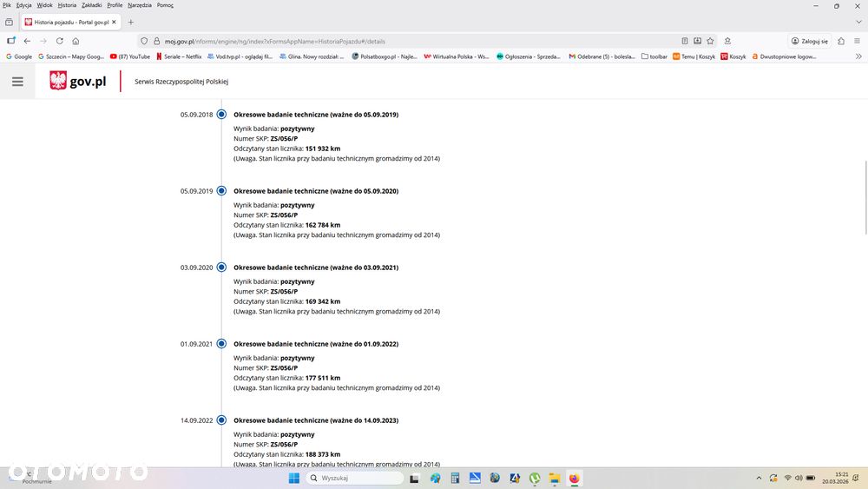Select the 01.09.2021 timeline marker
Image resolution: width=868 pixels, height=489 pixels.
tap(221, 343)
